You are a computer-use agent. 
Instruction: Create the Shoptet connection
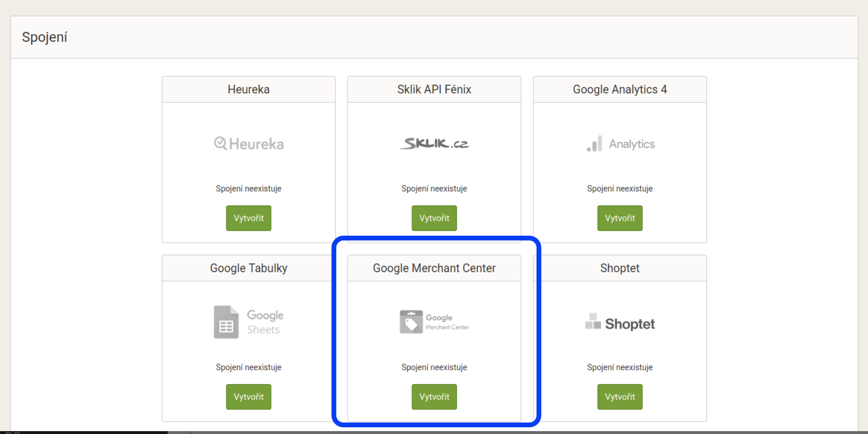620,397
